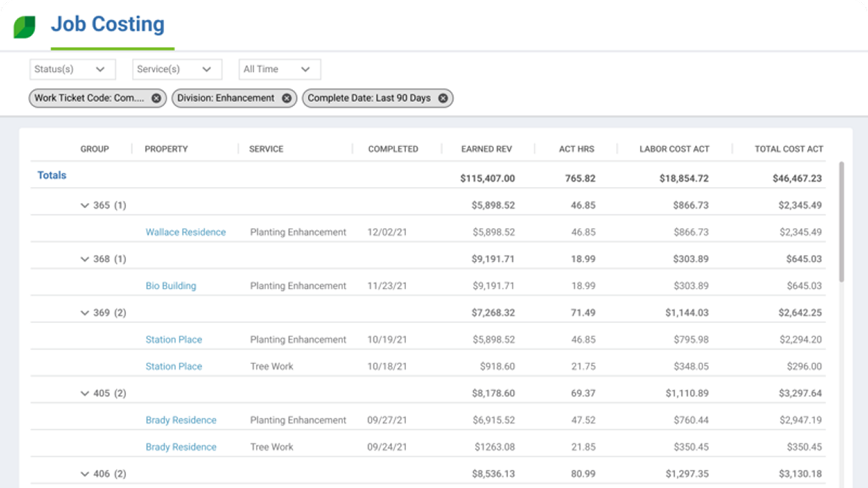Sort by the Earned Rev column header

(488, 149)
